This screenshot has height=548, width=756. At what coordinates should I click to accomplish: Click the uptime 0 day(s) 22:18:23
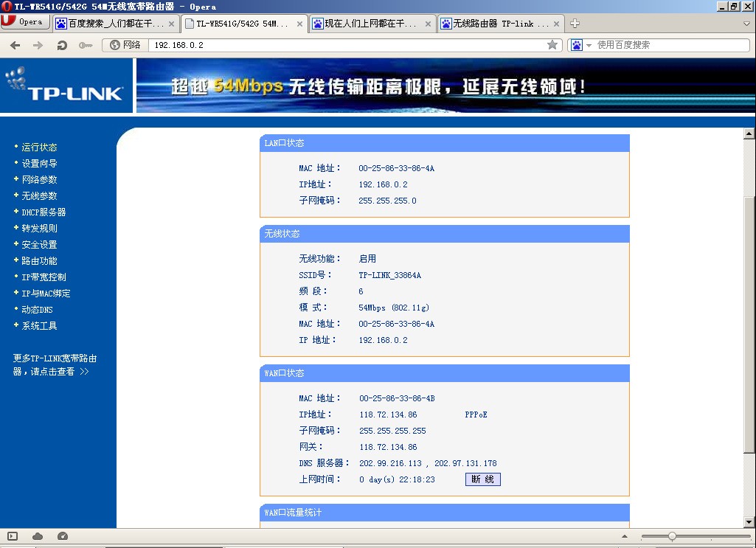coord(397,479)
